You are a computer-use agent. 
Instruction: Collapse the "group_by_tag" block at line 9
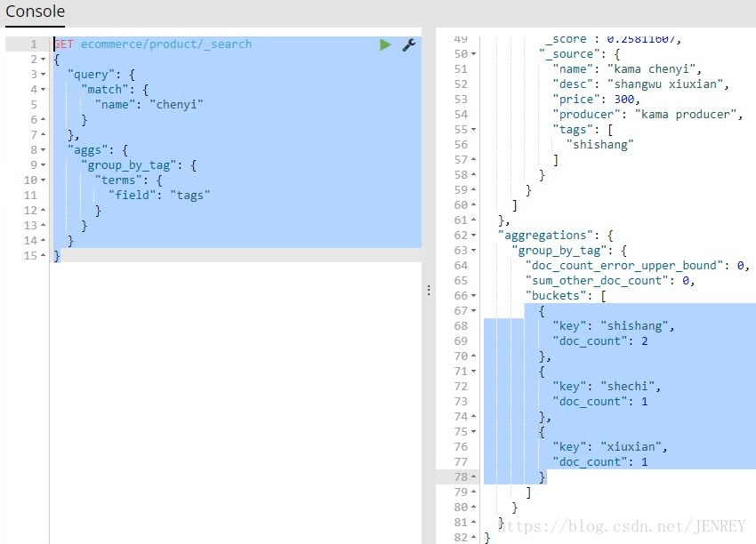click(x=44, y=165)
